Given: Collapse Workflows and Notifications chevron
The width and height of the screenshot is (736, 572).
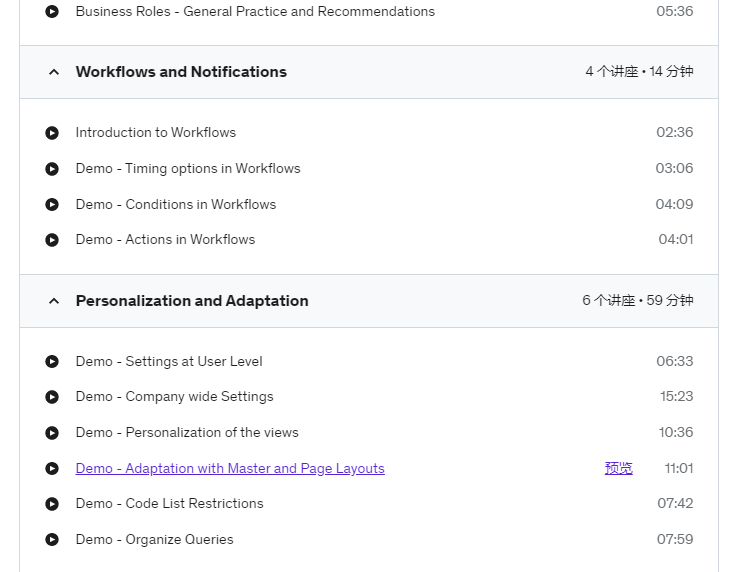Looking at the screenshot, I should (54, 72).
